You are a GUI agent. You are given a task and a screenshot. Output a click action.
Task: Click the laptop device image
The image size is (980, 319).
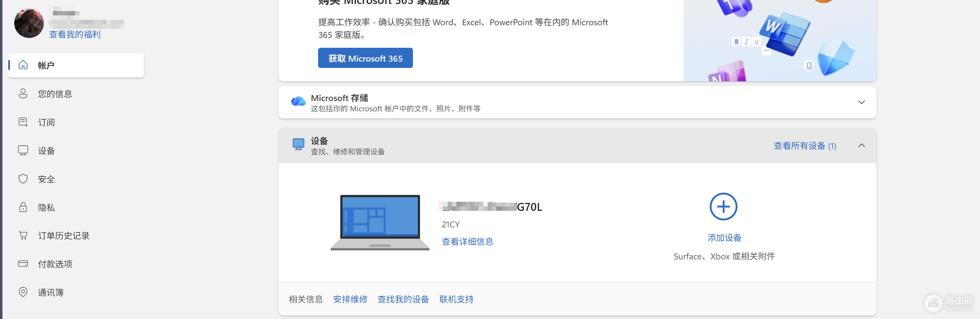tap(380, 222)
